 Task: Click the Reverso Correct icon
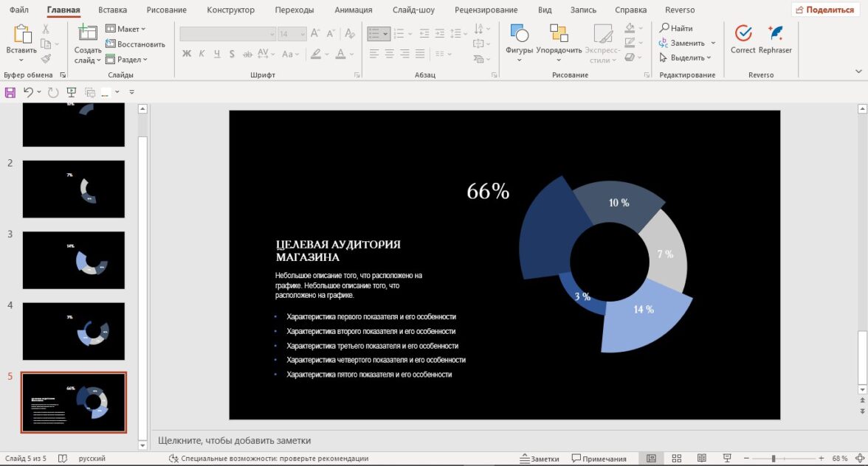(743, 41)
